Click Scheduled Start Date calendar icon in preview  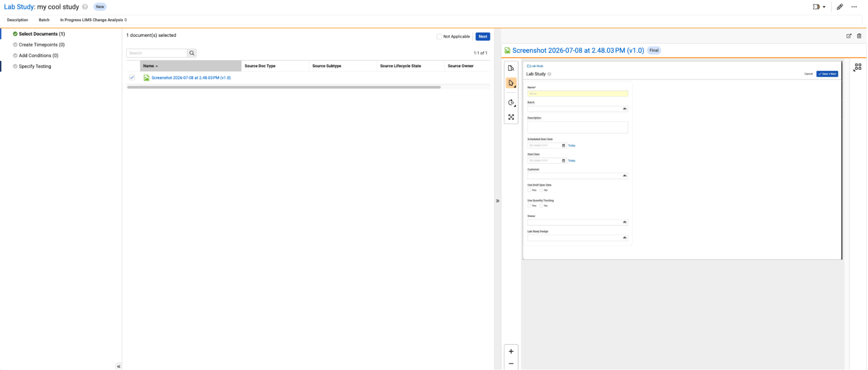point(564,146)
